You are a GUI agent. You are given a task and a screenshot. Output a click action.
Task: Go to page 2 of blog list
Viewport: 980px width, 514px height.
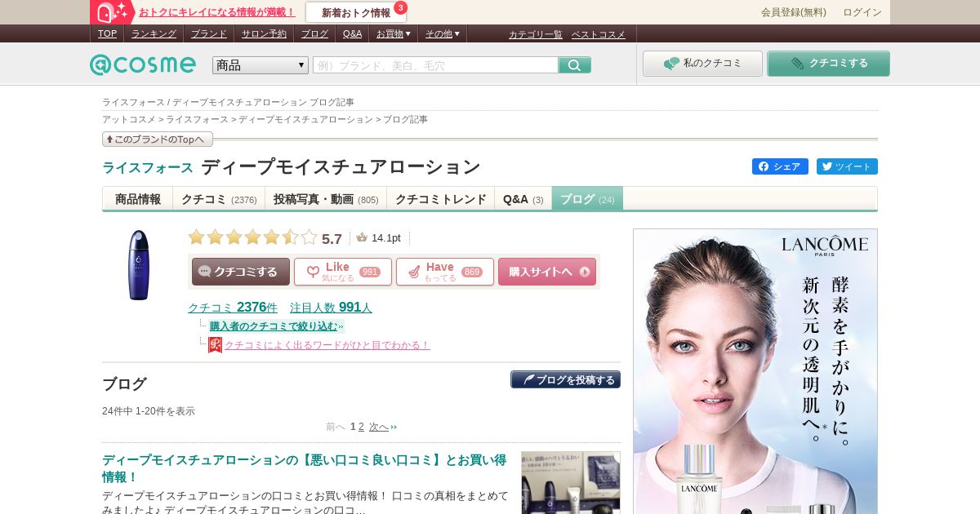click(x=361, y=427)
